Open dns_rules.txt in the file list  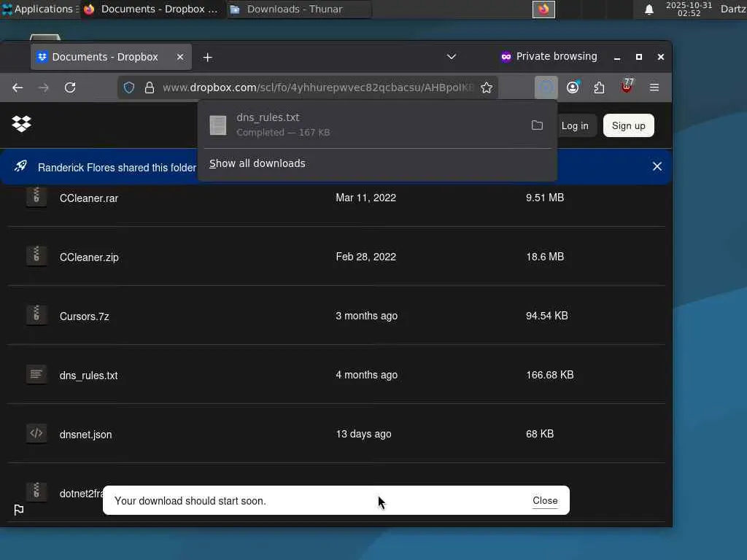point(88,376)
